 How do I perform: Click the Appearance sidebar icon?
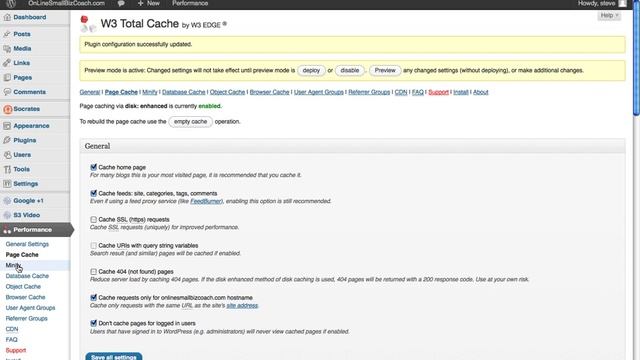point(7,126)
